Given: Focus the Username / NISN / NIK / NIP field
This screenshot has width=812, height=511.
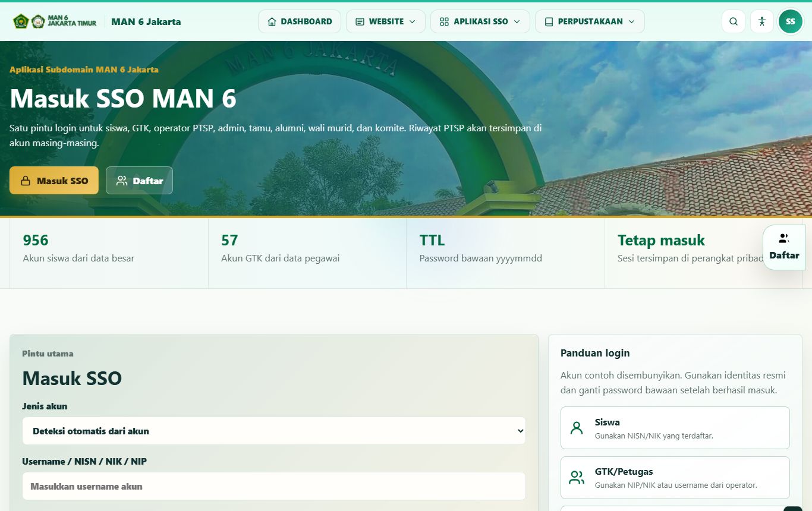Looking at the screenshot, I should [274, 486].
